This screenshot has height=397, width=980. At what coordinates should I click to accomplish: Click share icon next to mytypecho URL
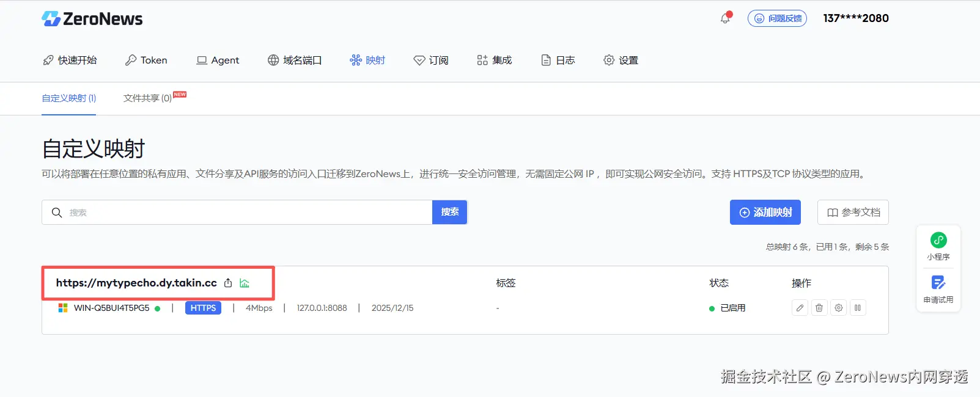(x=228, y=283)
